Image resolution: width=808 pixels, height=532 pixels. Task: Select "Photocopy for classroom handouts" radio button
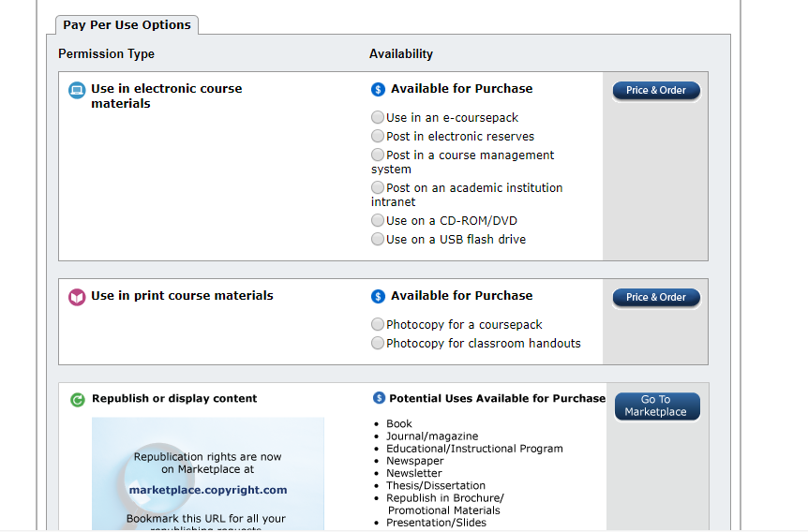(378, 344)
